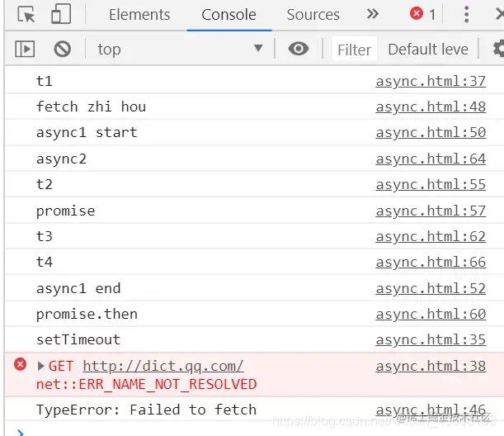
Task: Open source link async.html:66
Action: tap(431, 263)
